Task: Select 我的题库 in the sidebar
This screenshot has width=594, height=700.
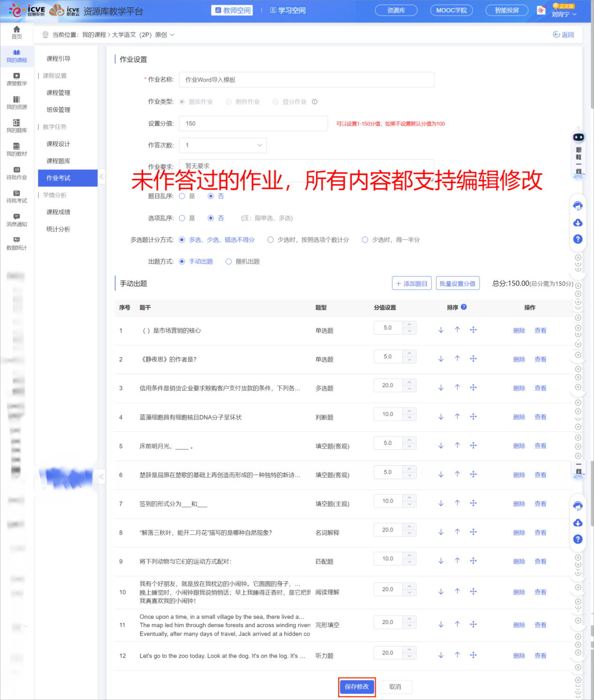Action: point(16,126)
